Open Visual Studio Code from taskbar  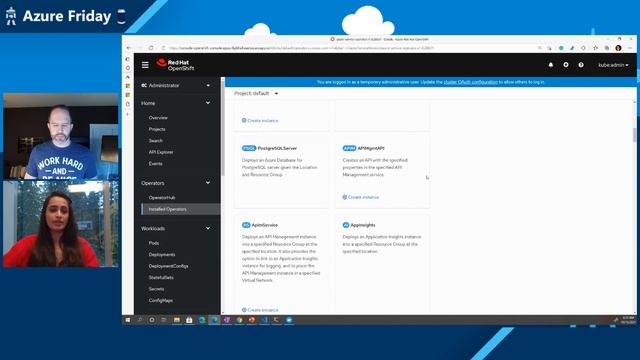tap(264, 320)
